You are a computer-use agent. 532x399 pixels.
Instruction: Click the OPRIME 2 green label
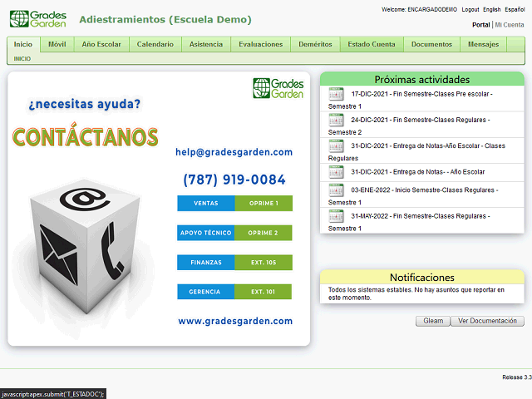point(264,233)
